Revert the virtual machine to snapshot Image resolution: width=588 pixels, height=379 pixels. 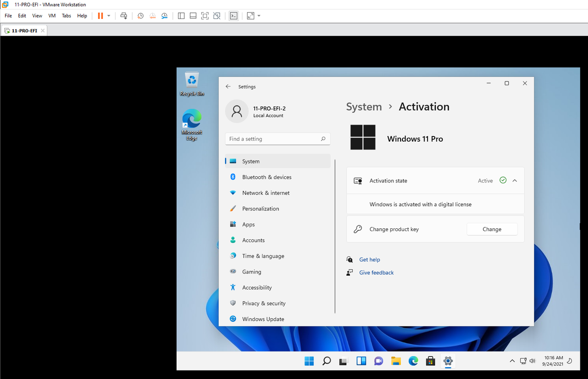click(x=152, y=16)
